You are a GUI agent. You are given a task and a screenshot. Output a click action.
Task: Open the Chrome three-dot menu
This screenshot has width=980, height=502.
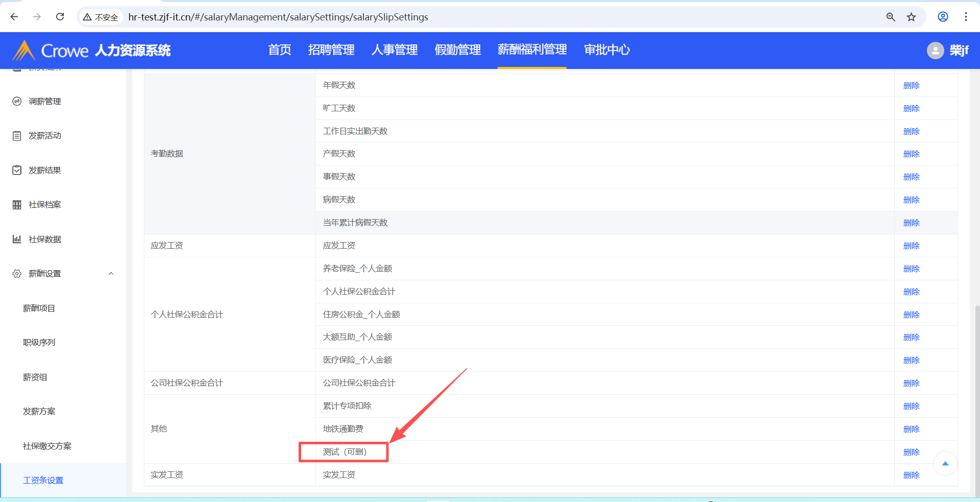966,17
